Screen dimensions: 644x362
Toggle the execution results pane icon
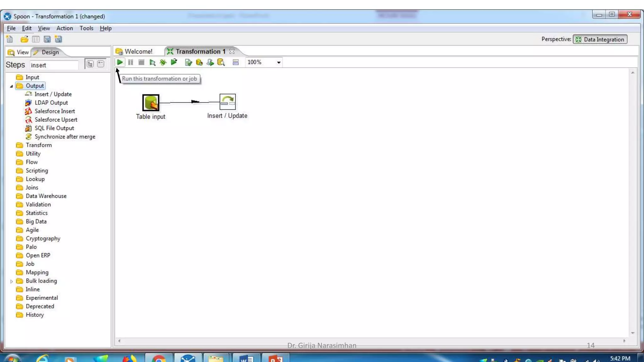(236, 62)
